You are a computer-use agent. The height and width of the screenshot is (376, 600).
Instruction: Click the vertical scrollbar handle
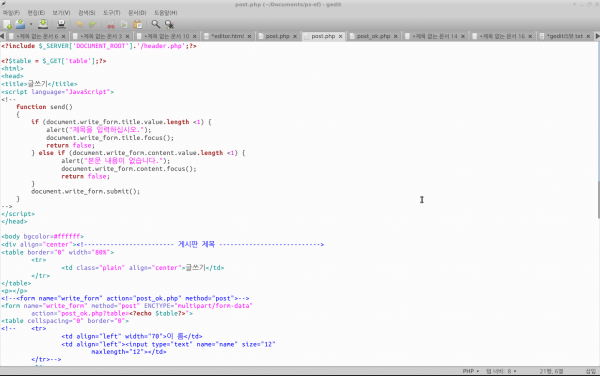(x=598, y=199)
